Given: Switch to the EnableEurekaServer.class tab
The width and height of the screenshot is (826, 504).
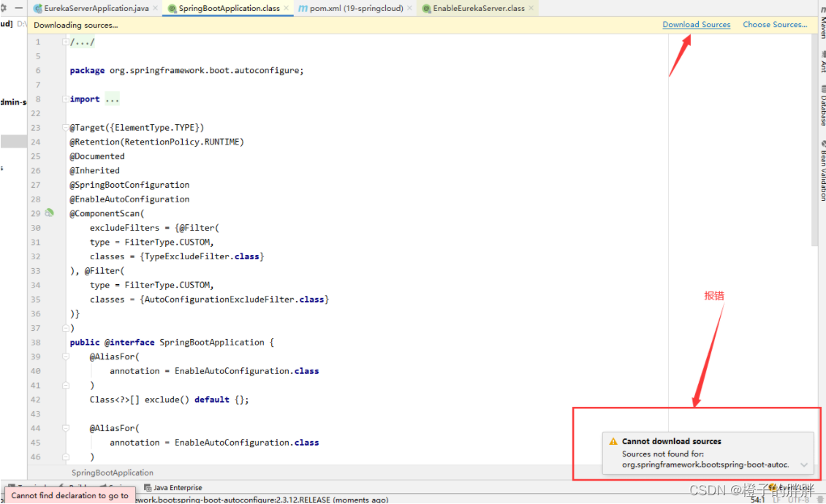Looking at the screenshot, I should [x=478, y=9].
